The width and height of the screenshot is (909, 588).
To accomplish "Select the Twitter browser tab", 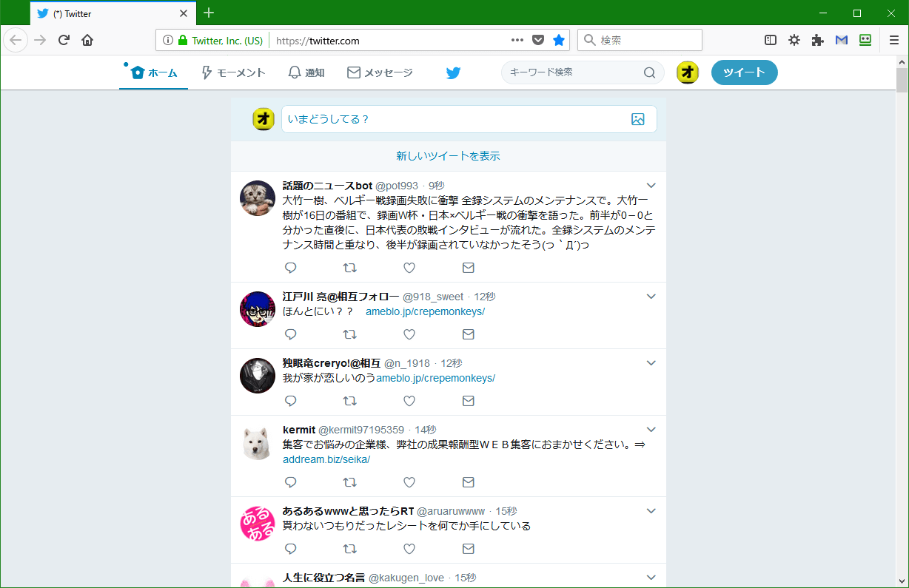I will point(113,13).
